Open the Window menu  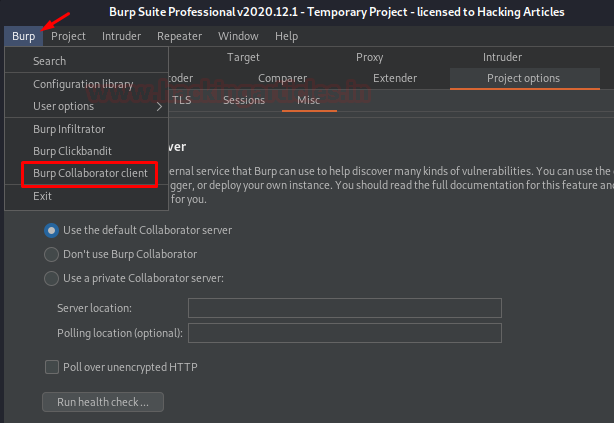click(x=238, y=36)
